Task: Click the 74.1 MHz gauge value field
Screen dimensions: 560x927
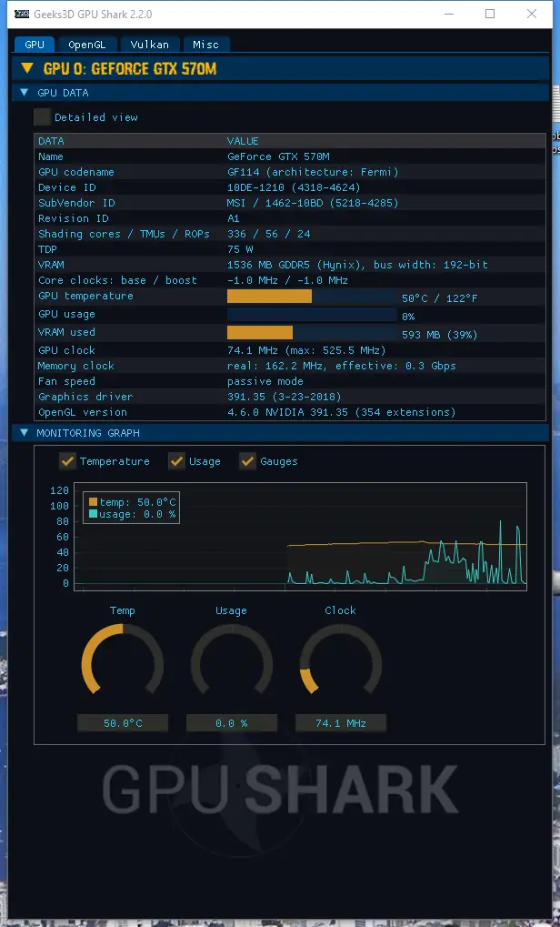Action: pos(340,723)
